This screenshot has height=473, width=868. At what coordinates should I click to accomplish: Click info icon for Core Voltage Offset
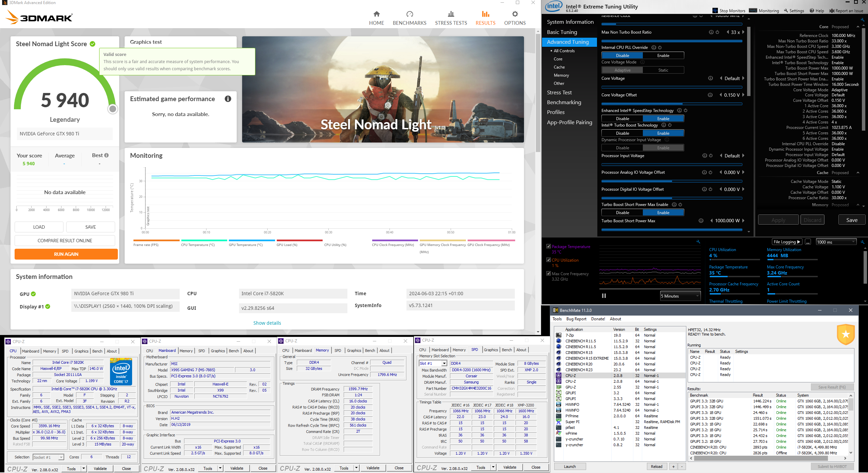[x=710, y=95]
